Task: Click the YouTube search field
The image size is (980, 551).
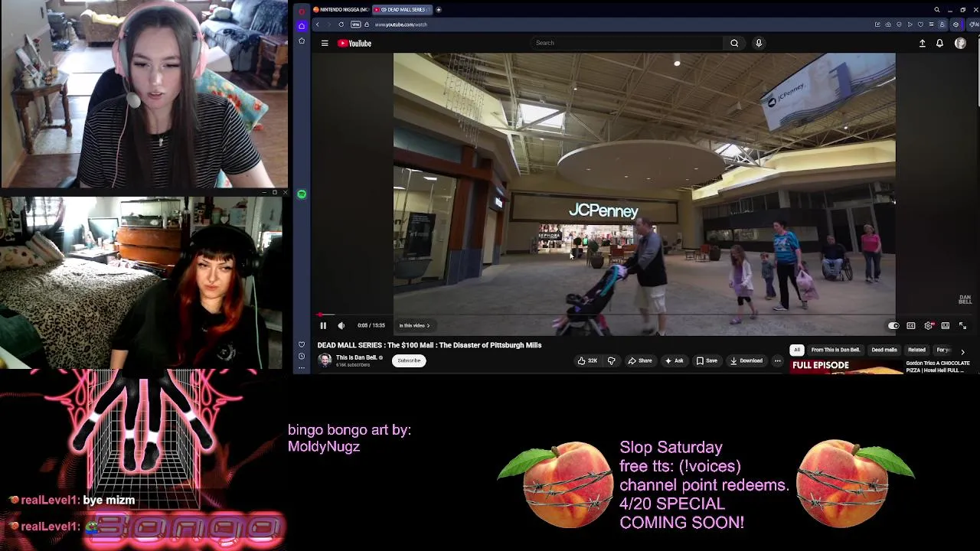Action: tap(626, 43)
